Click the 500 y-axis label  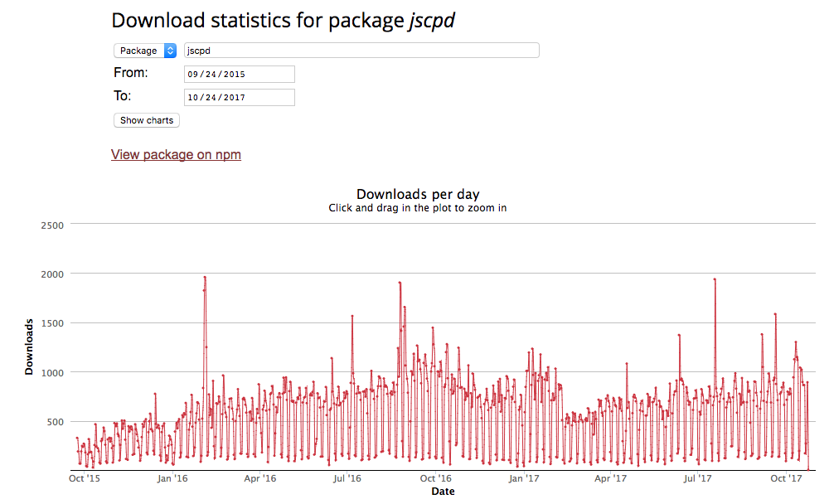pos(56,422)
